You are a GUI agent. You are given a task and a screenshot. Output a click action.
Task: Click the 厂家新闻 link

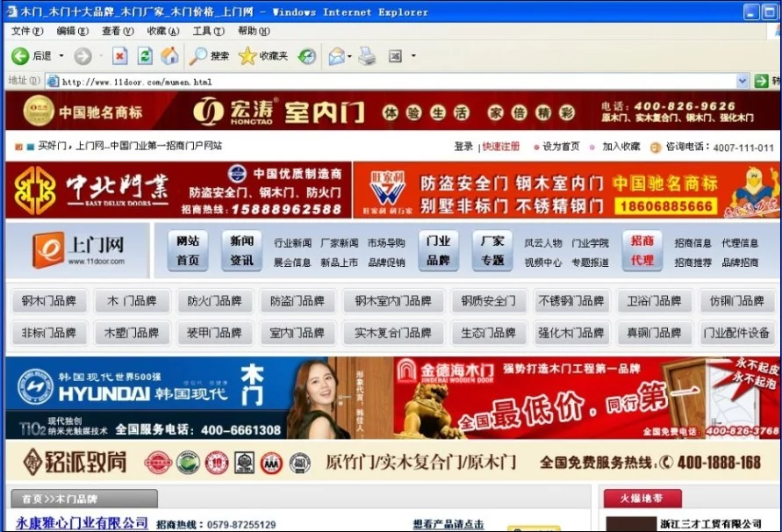340,243
